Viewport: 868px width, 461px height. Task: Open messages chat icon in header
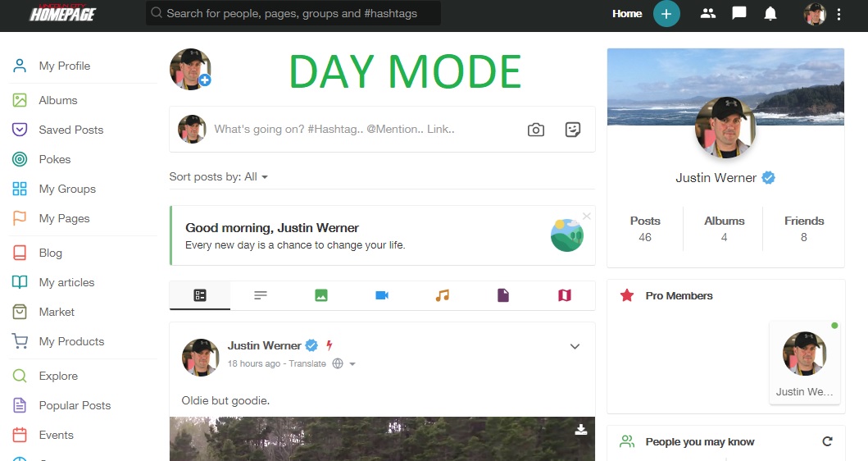pos(739,13)
